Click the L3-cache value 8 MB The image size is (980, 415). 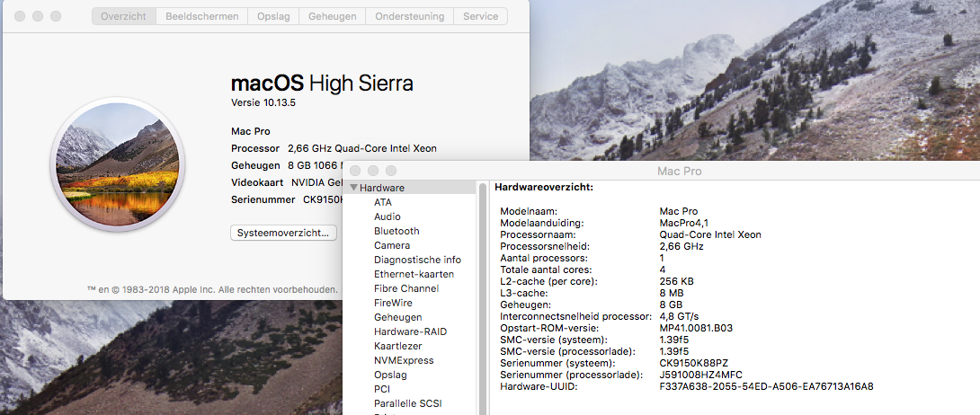672,293
